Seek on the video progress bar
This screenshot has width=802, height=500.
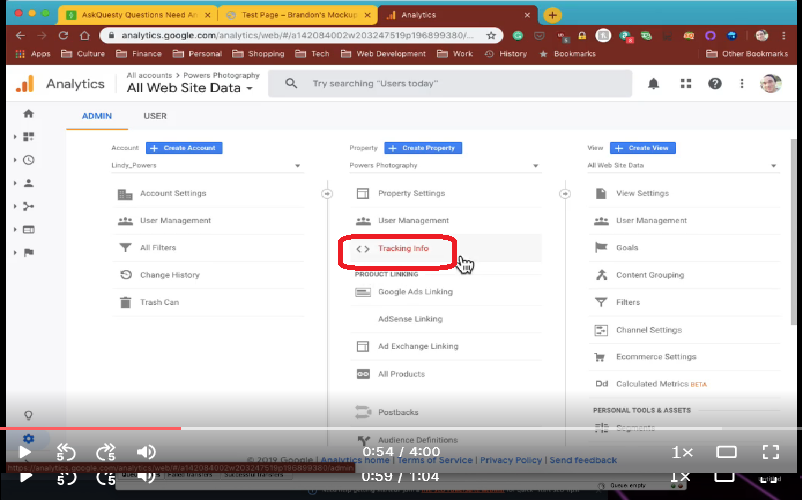pos(401,428)
